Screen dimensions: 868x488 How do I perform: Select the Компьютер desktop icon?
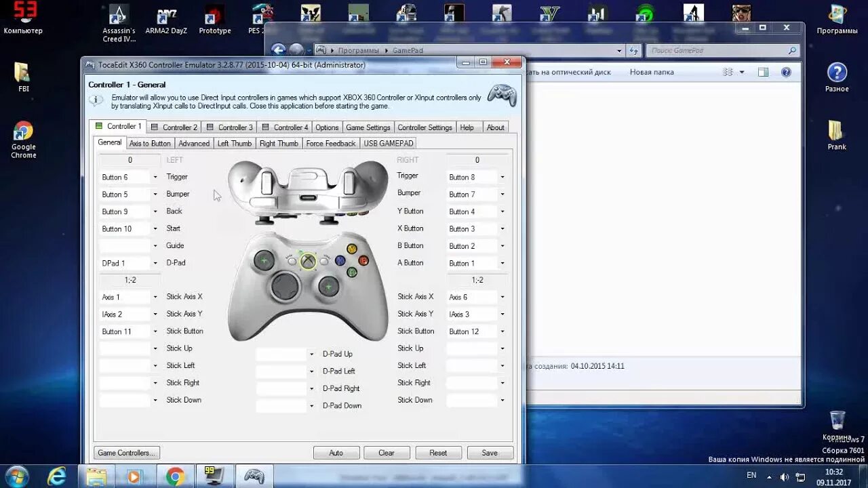click(x=23, y=18)
